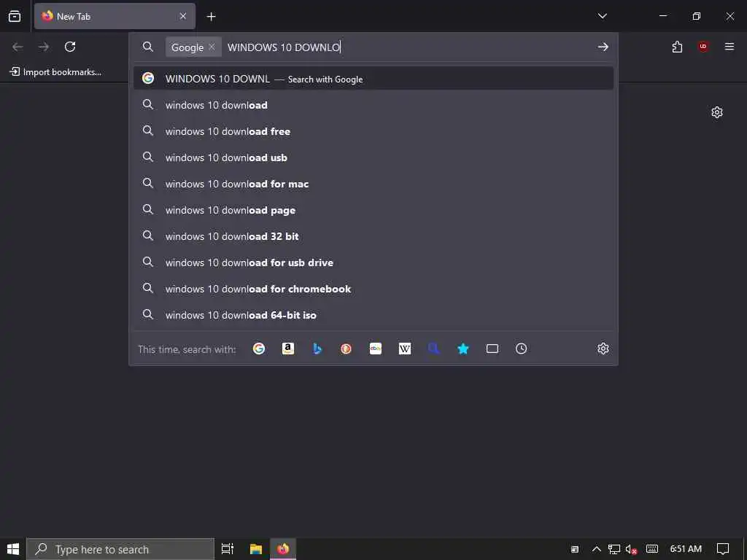This screenshot has height=560, width=747.
Task: Click the network tray icon
Action: point(614,549)
